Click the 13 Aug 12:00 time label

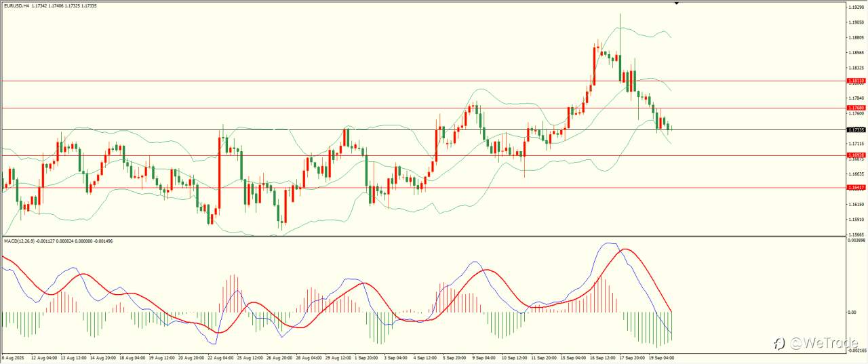pos(73,357)
